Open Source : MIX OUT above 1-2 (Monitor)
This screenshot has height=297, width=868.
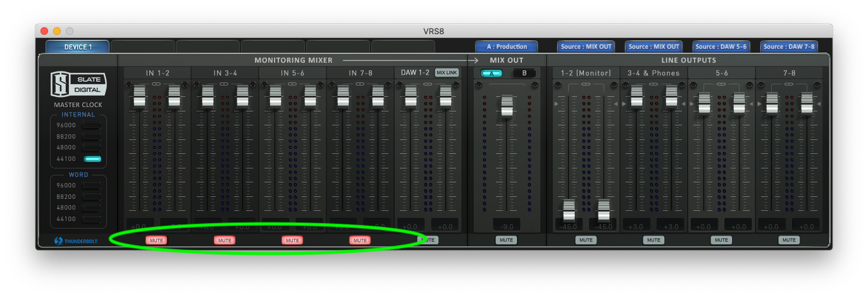click(586, 47)
